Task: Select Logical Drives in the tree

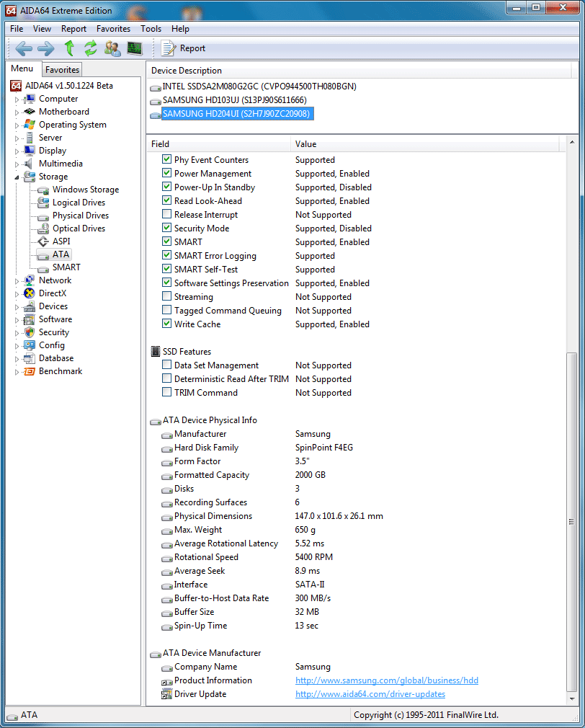Action: 79,203
